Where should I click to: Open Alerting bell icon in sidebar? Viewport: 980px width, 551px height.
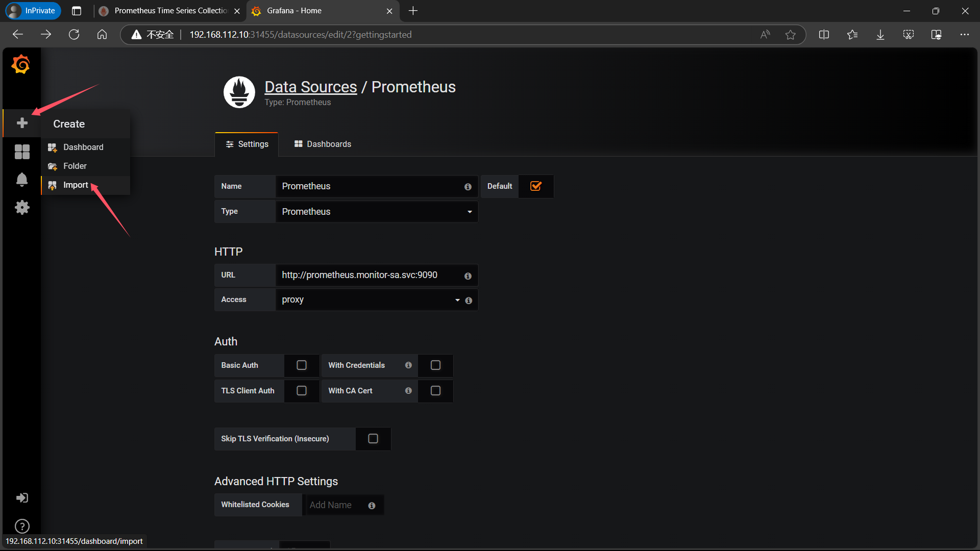click(22, 180)
